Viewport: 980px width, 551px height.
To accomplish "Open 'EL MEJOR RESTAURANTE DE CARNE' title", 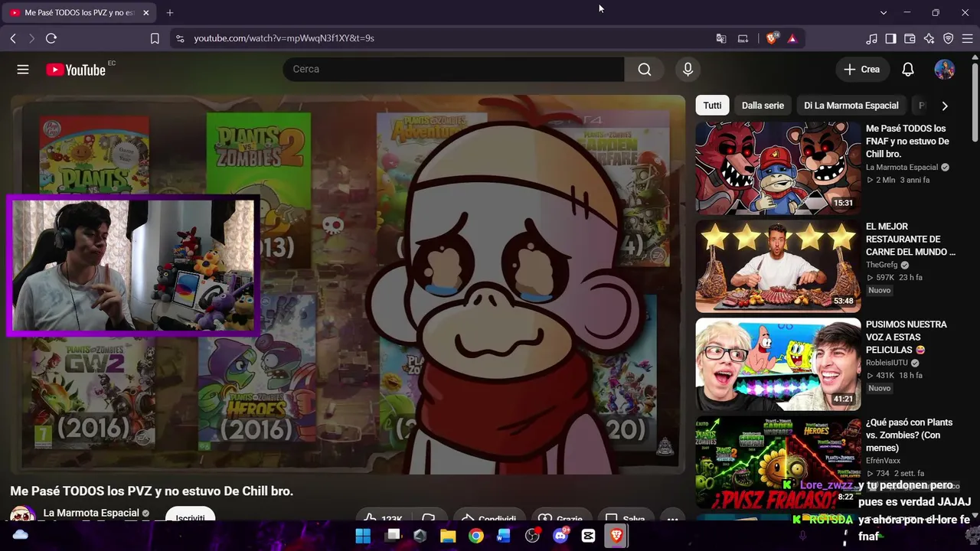I will (910, 240).
